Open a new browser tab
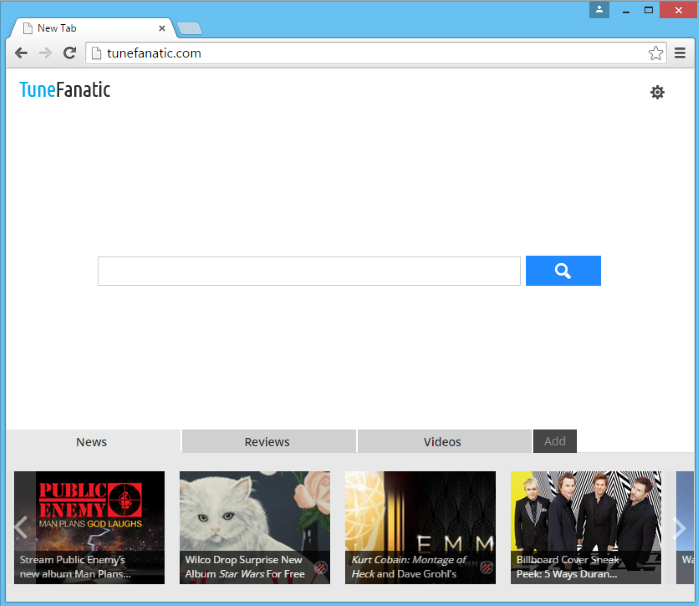This screenshot has width=699, height=606. coord(189,29)
